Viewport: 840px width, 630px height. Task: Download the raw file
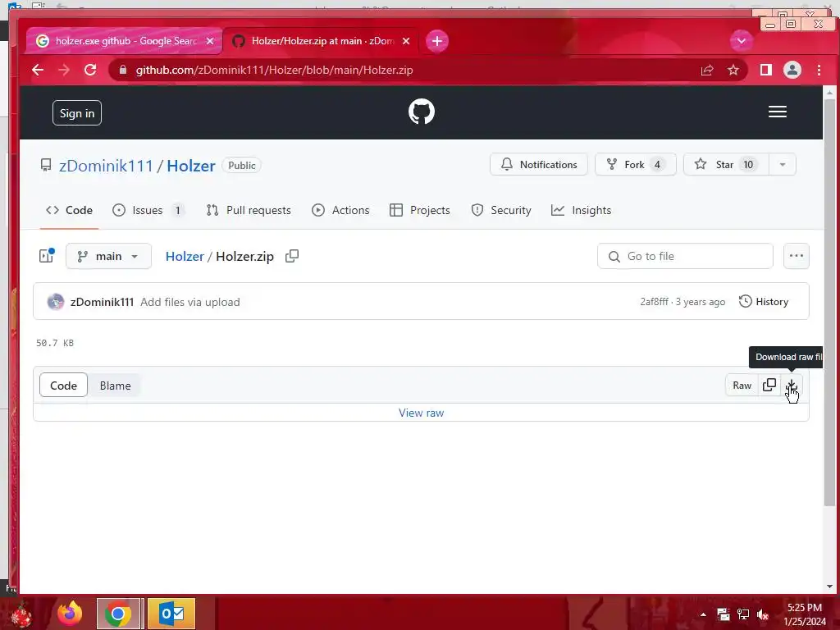(x=792, y=386)
